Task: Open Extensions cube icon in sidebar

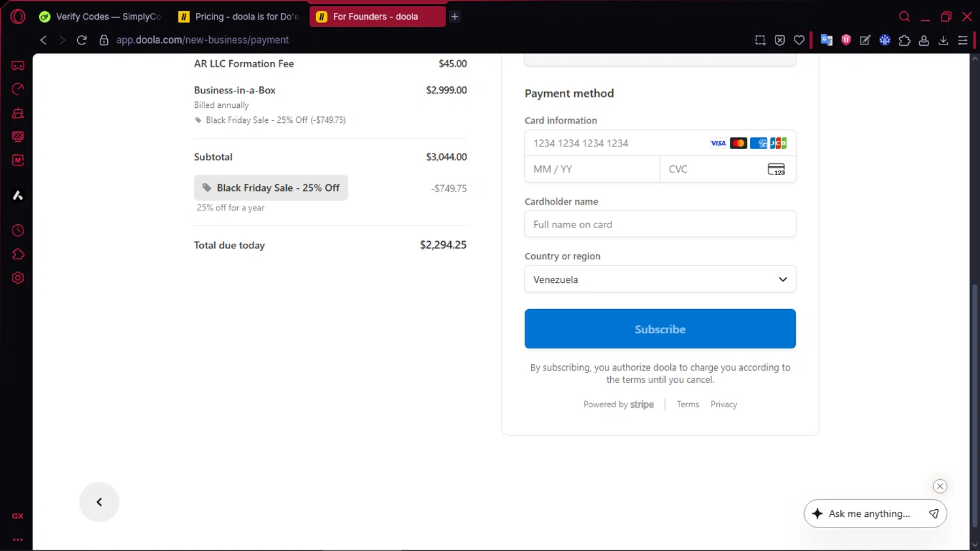Action: point(18,254)
